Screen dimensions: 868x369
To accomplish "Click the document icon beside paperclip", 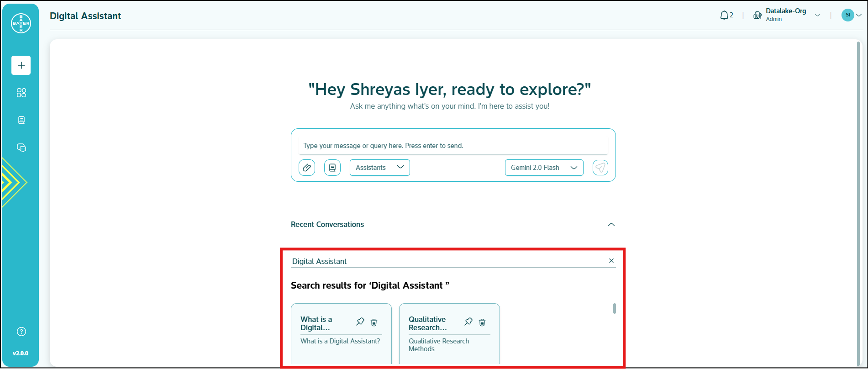I will click(x=332, y=168).
